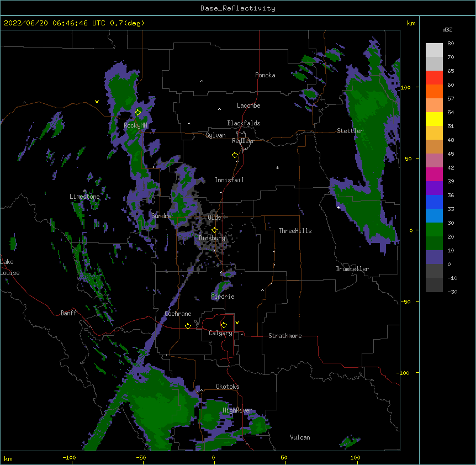Click the Didsbury label
Screen dimensions: 476x465
[x=212, y=238]
